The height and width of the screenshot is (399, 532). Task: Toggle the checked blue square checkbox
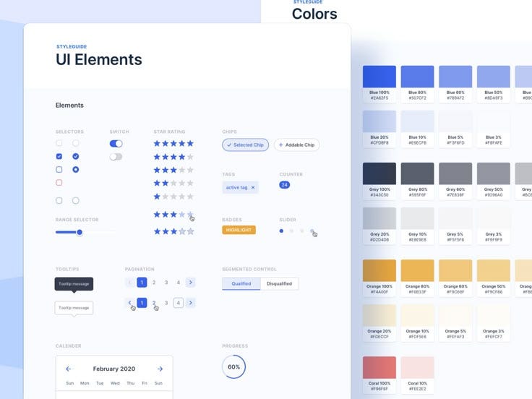coord(59,156)
